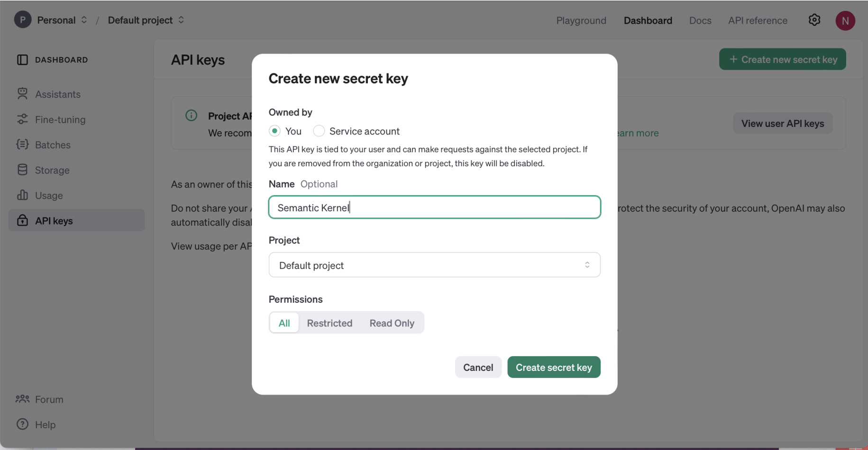Viewport: 868px width, 450px height.
Task: Select the "Service account" radio button
Action: tap(319, 131)
